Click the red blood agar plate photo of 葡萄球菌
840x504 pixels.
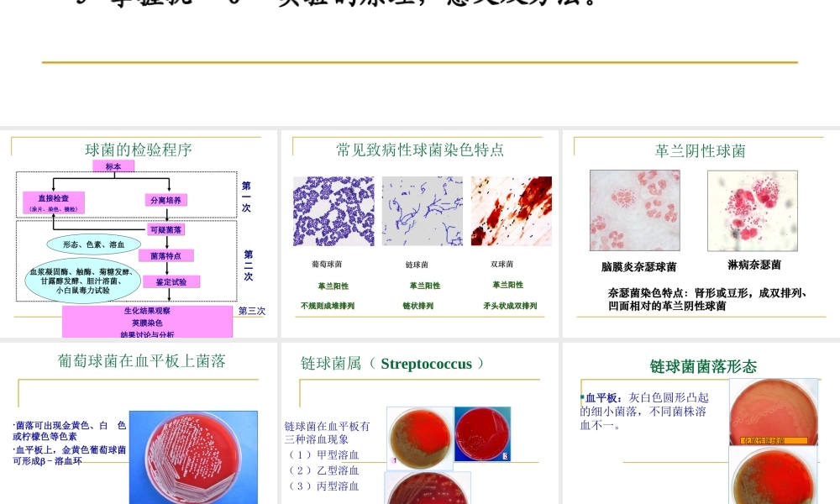(x=193, y=458)
